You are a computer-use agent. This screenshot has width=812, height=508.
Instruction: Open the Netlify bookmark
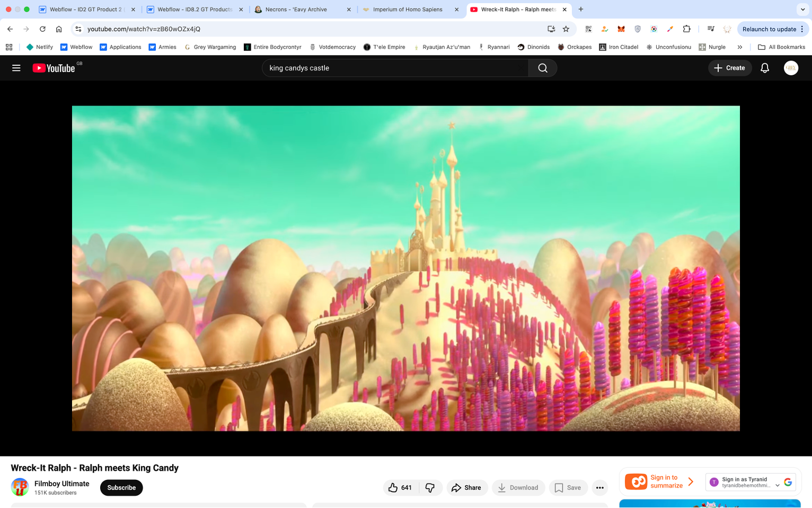click(x=39, y=47)
